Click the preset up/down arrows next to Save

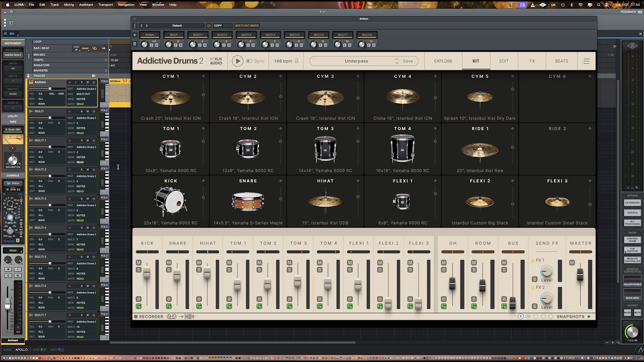click(396, 61)
